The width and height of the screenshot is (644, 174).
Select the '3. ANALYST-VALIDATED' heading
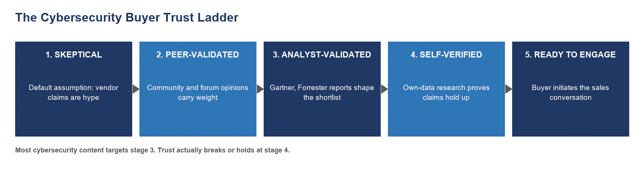(x=322, y=55)
